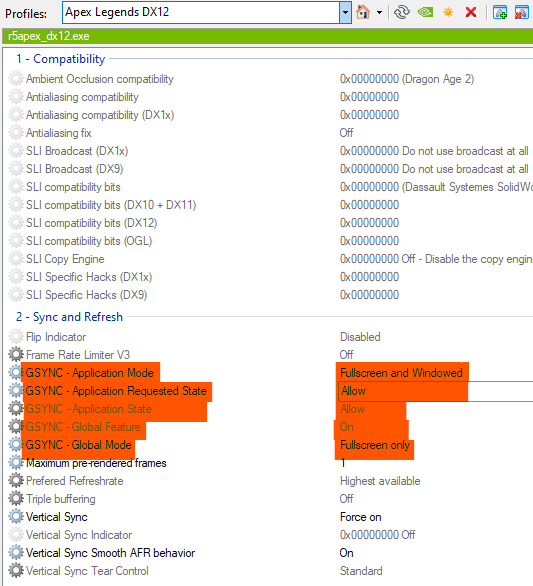Click the refresh arrows toolbar icon
The width and height of the screenshot is (533, 586).
tap(402, 12)
